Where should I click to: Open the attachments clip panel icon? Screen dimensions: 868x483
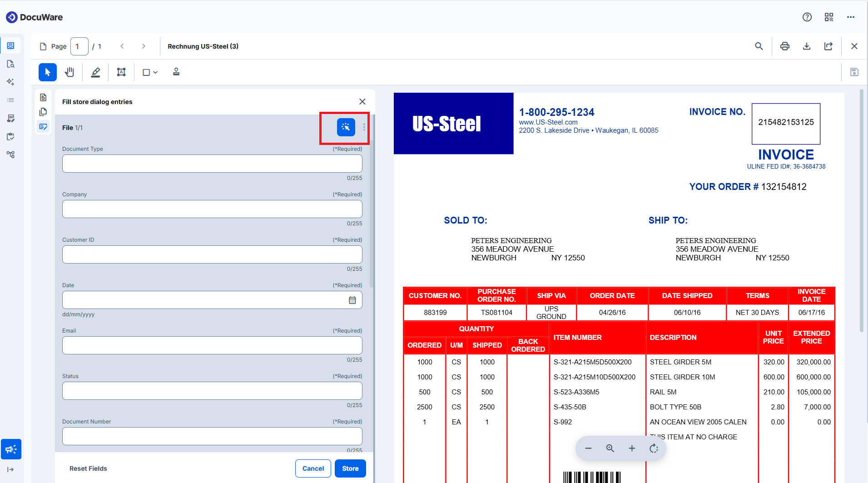[x=43, y=97]
